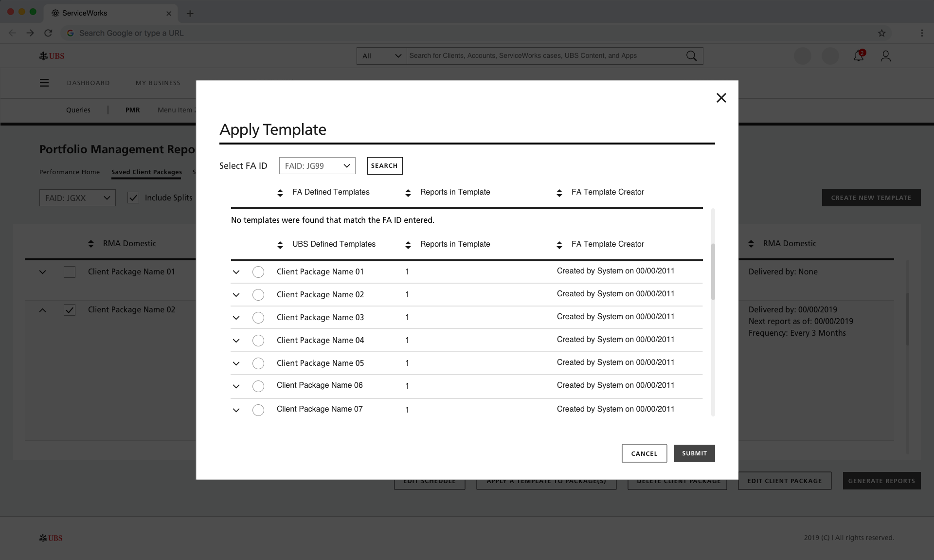Click the SUBMIT button
Viewport: 934px width, 560px height.
[694, 453]
